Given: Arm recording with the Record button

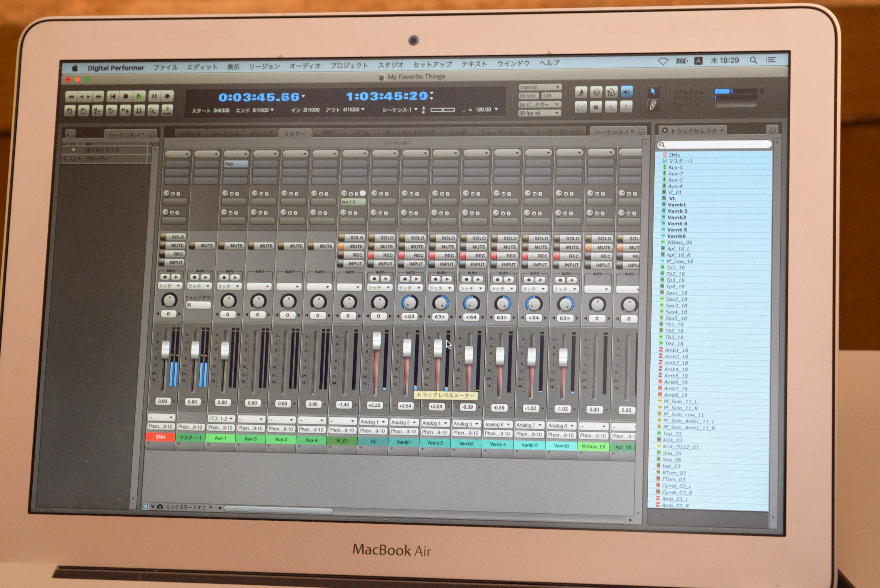Looking at the screenshot, I should pos(167,96).
